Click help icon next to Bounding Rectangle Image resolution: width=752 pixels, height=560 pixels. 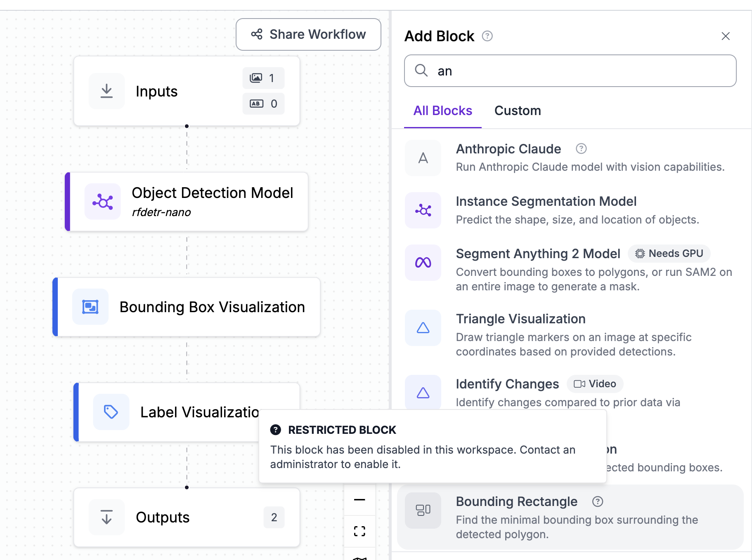597,501
